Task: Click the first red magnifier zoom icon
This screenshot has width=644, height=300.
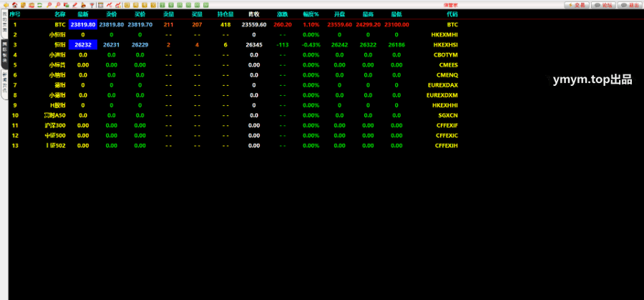Action: coord(49,5)
